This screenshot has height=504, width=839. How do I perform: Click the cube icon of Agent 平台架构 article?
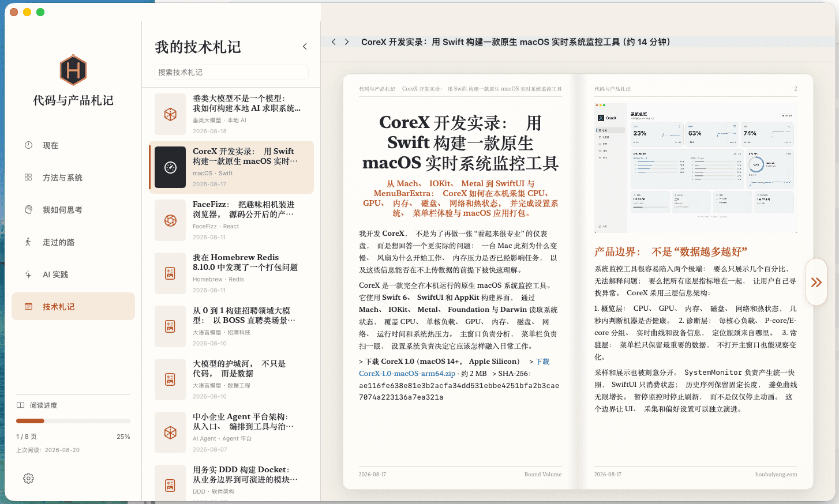tap(170, 432)
